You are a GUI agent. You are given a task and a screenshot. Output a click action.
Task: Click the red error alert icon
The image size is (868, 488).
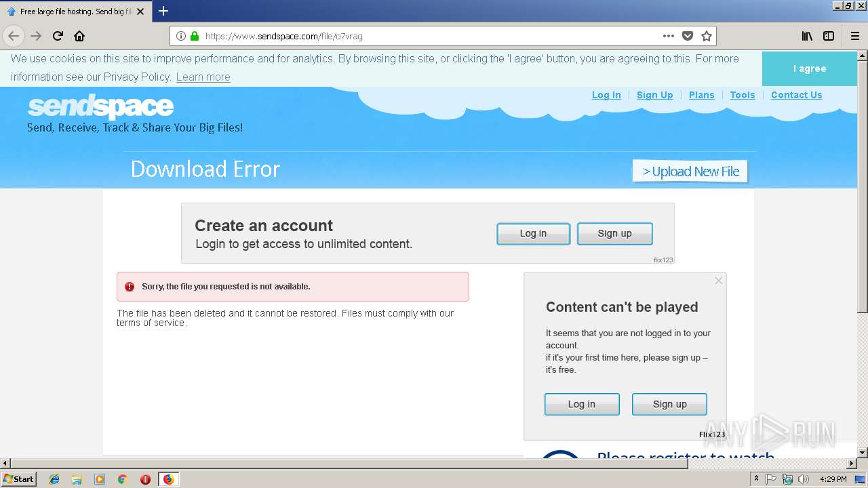pyautogui.click(x=130, y=287)
